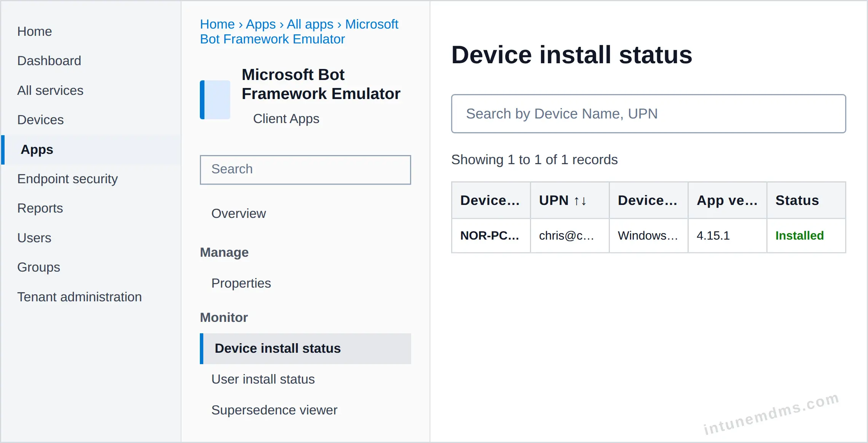This screenshot has width=868, height=443.
Task: Click the Microsoft Bot Framework Emulator title
Action: click(x=321, y=84)
